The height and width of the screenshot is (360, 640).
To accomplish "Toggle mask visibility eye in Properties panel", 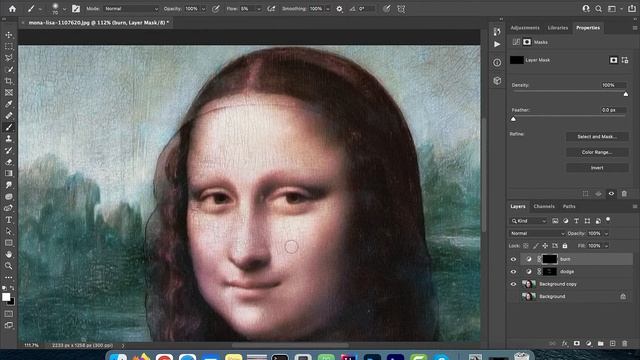I will (611, 194).
